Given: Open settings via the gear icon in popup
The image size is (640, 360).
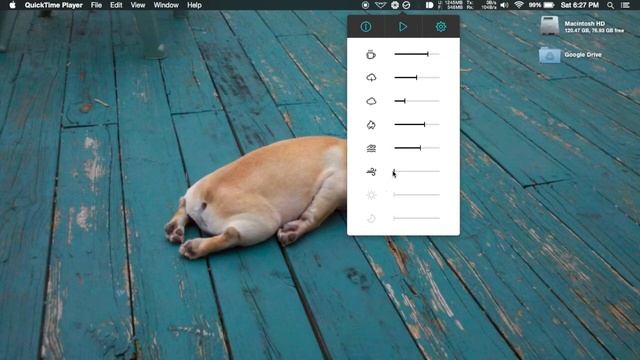Looking at the screenshot, I should point(441,27).
